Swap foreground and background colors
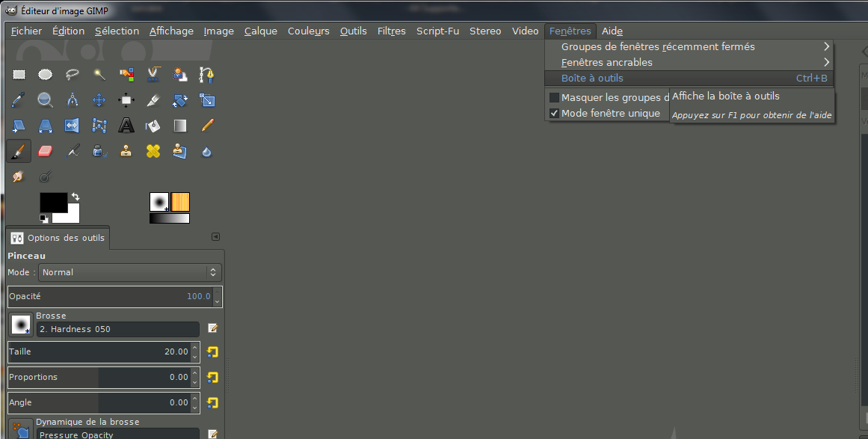This screenshot has height=439, width=868. [x=76, y=197]
